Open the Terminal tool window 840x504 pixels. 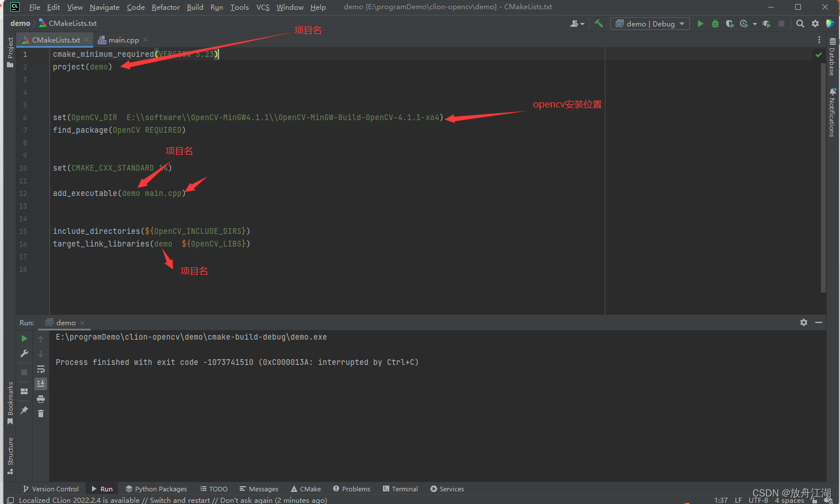[400, 488]
